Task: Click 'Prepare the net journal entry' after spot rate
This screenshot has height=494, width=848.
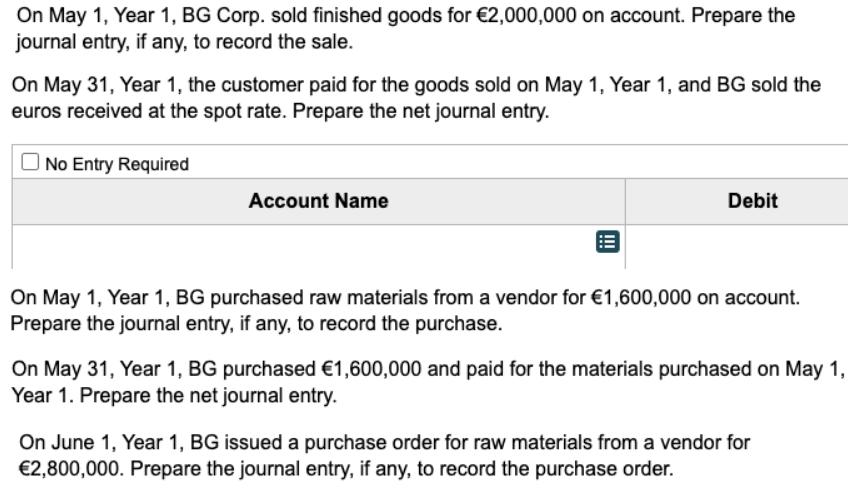Action: (421, 111)
